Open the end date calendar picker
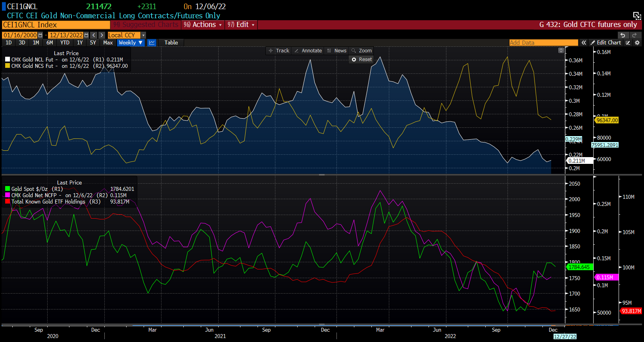Screen dimensions: 644x342 (x=87, y=35)
